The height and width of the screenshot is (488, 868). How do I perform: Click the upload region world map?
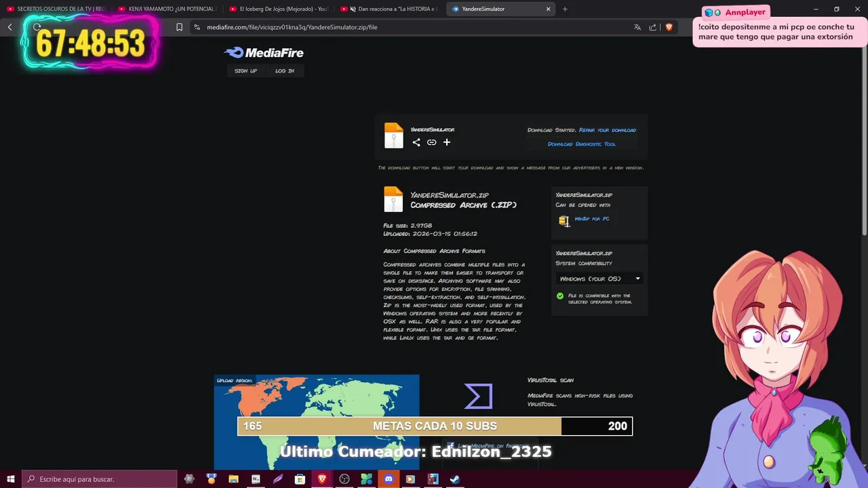[317, 422]
